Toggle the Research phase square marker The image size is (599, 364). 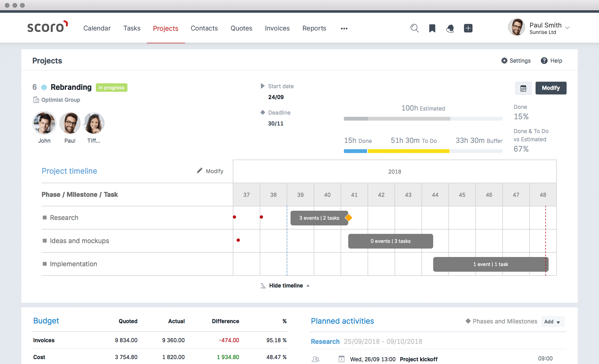(45, 218)
